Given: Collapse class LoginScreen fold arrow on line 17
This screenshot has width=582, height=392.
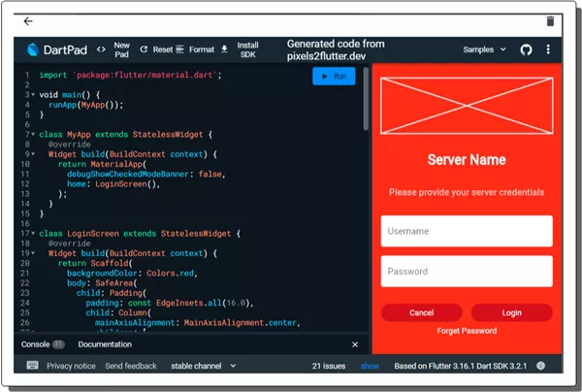Looking at the screenshot, I should pyautogui.click(x=33, y=234).
